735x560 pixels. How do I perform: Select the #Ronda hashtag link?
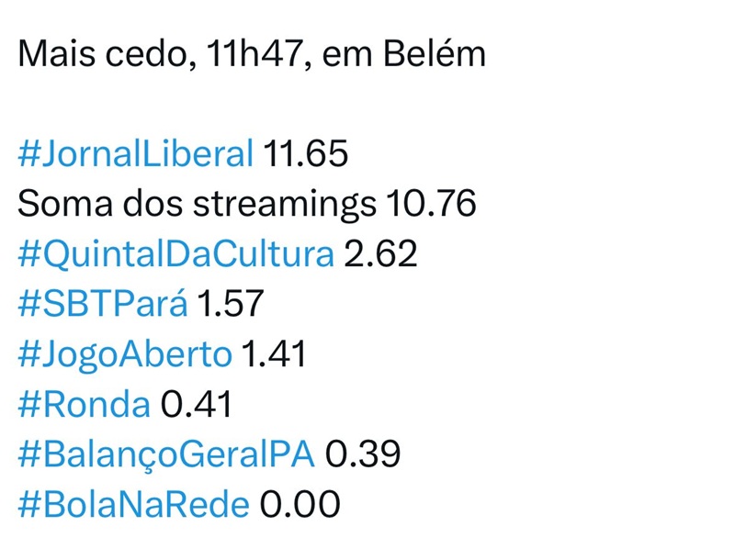click(x=84, y=404)
